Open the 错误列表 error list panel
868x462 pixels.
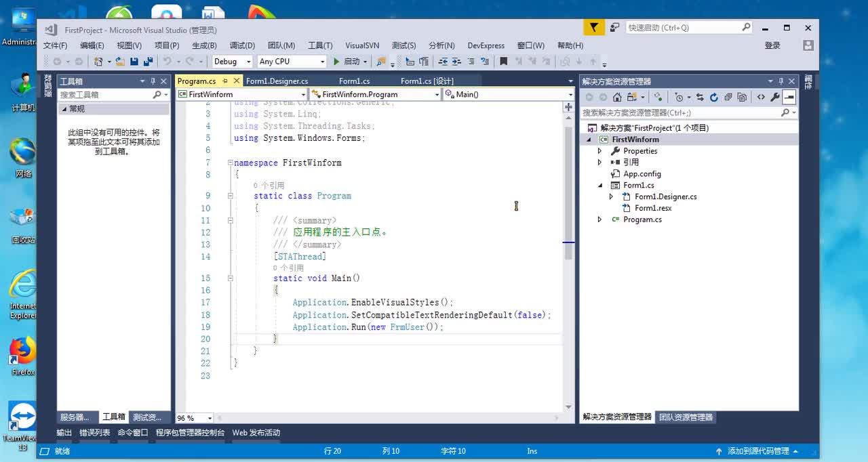[x=94, y=433]
